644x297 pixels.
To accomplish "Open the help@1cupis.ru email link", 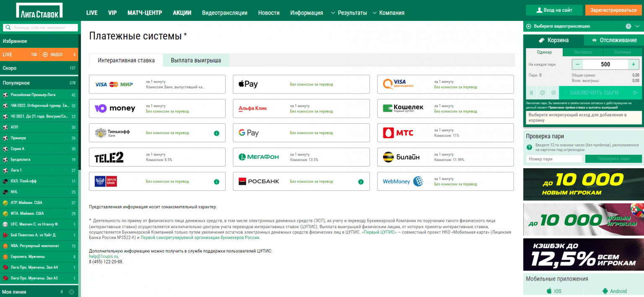I will [x=104, y=256].
